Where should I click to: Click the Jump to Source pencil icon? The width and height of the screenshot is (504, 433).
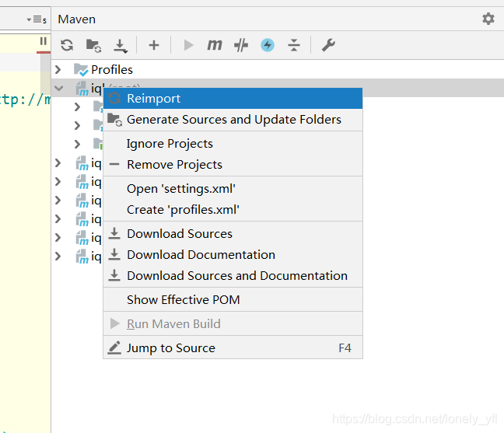click(x=114, y=348)
